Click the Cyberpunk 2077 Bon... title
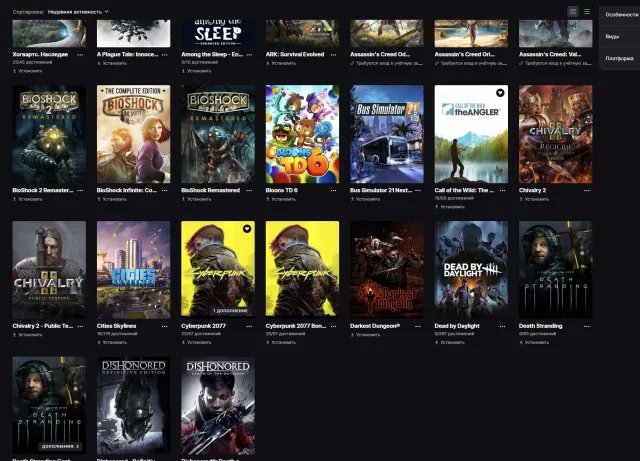Viewport: 640px width, 461px height. [296, 326]
